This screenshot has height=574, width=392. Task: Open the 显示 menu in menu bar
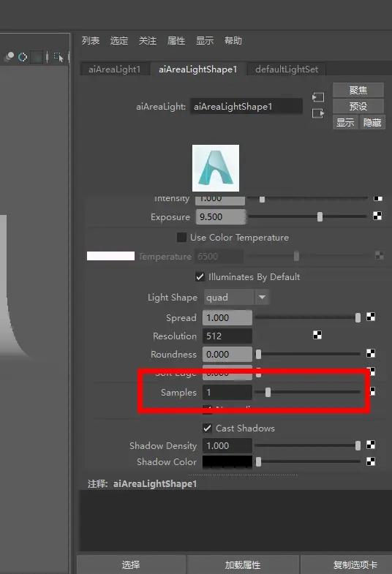coord(205,41)
